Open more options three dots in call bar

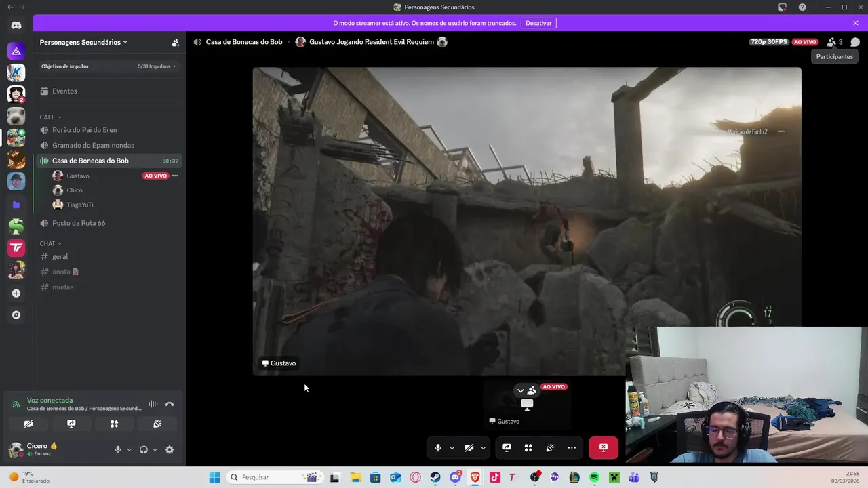(572, 447)
